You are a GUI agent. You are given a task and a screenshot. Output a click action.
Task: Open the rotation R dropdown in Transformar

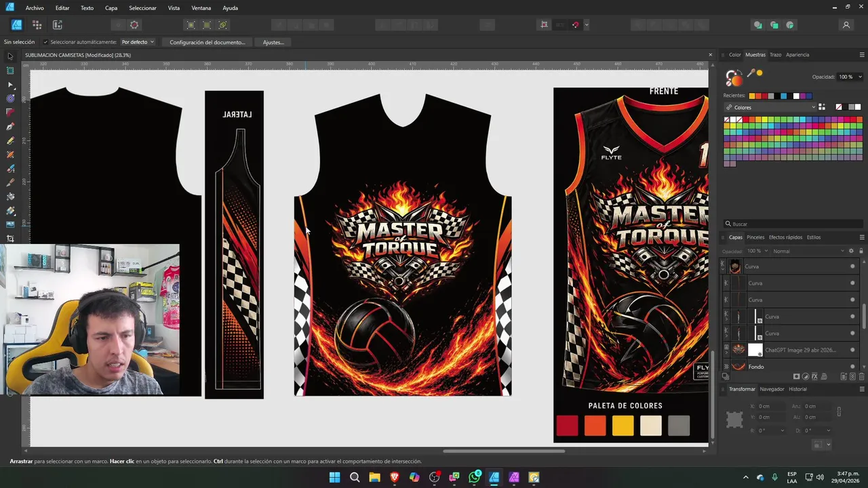(783, 430)
